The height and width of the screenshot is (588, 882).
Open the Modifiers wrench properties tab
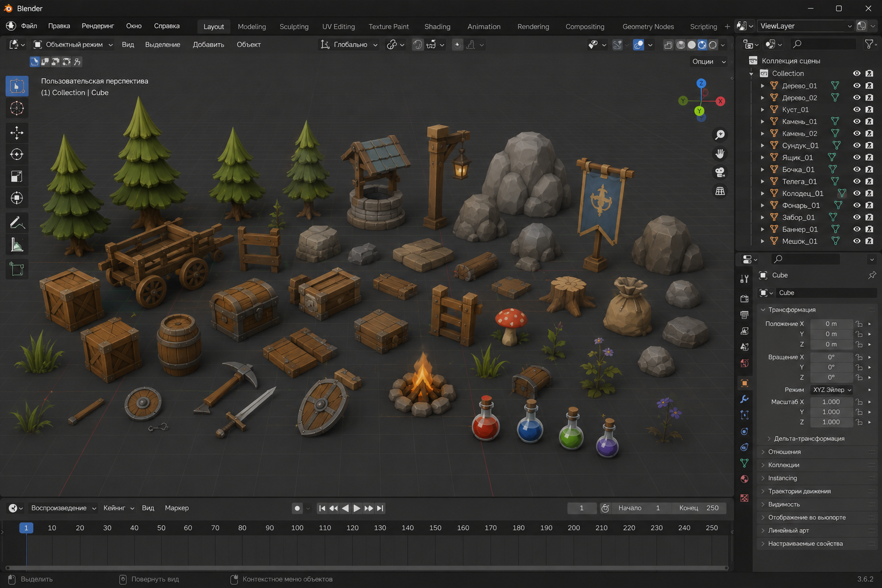pyautogui.click(x=744, y=399)
